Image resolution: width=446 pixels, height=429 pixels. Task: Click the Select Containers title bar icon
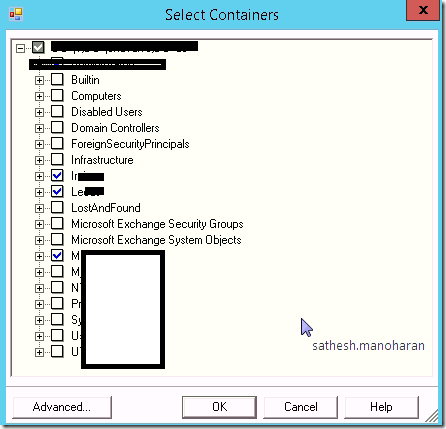click(x=16, y=14)
